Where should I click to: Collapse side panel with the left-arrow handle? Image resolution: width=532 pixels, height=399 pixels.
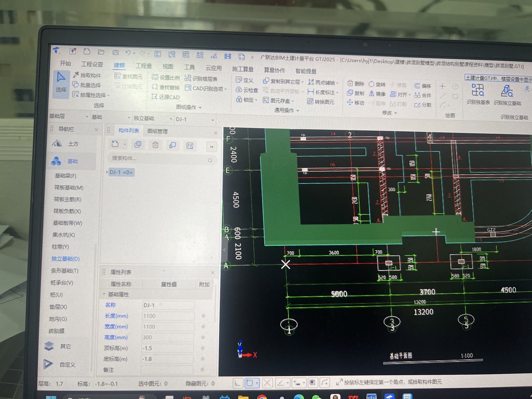225,250
